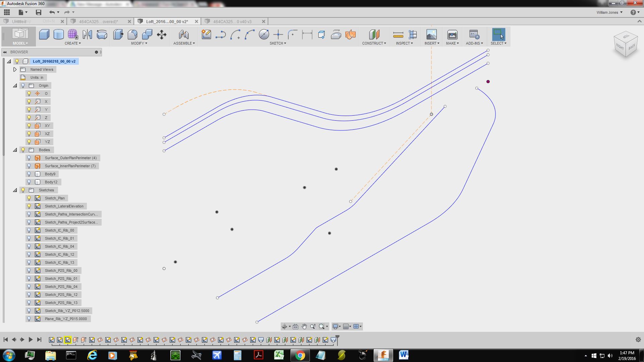This screenshot has height=362, width=644.
Task: Choose the Fillet modify tool
Action: (x=132, y=35)
